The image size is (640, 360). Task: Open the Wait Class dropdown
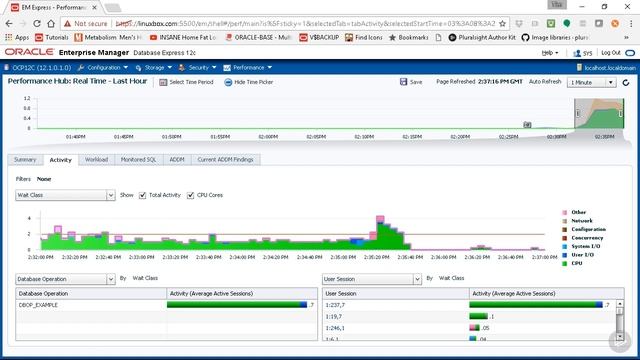(x=65, y=195)
